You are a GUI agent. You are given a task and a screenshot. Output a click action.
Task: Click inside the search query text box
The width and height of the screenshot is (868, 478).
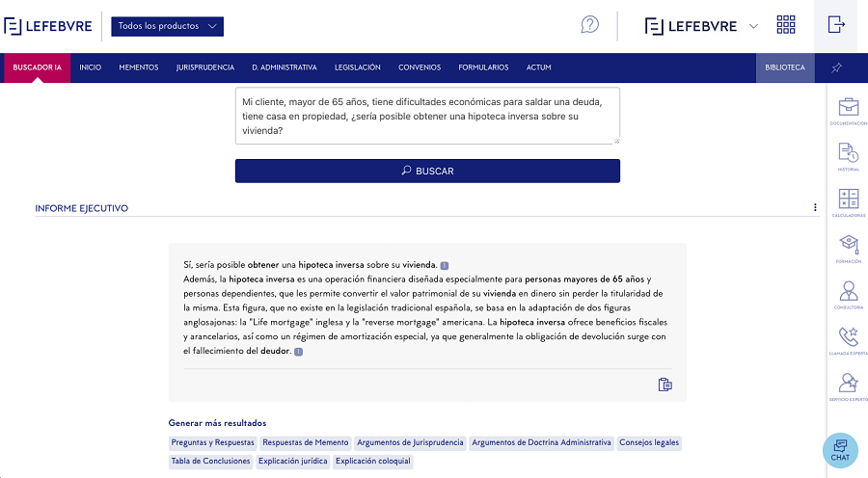pos(426,116)
